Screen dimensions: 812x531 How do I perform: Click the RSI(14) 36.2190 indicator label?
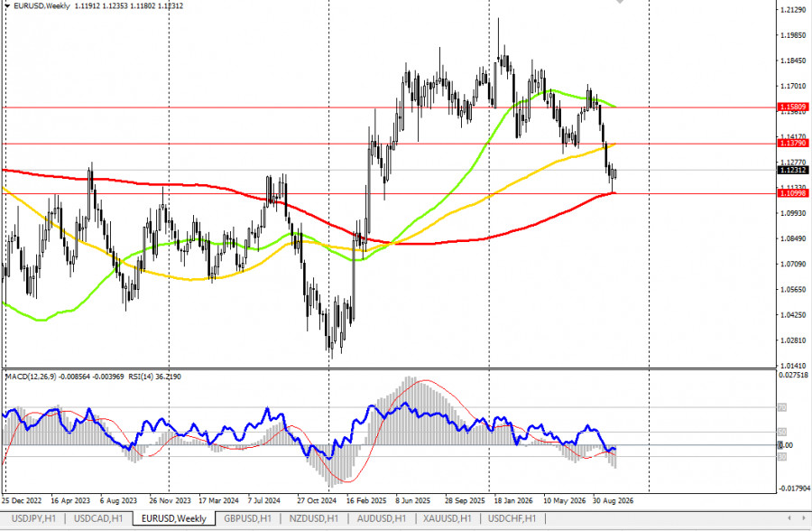pos(154,377)
